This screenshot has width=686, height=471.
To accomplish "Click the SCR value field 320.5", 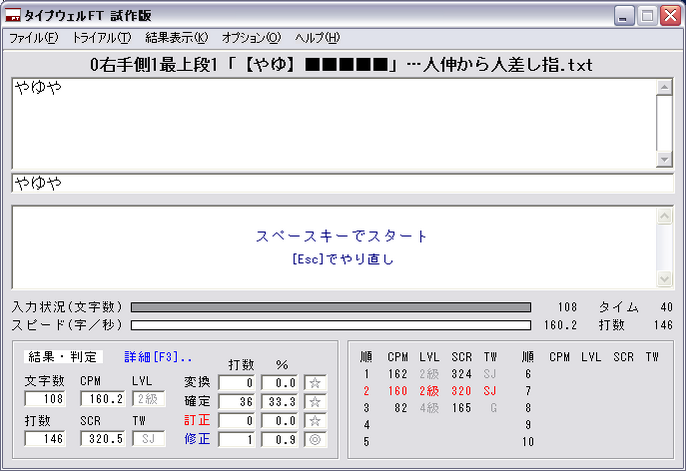I will click(x=103, y=439).
